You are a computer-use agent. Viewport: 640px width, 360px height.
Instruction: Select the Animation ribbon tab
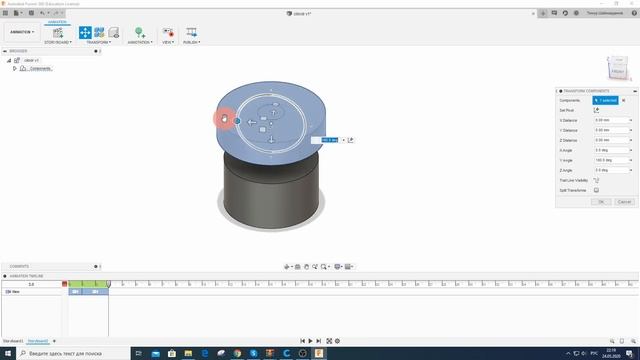tap(57, 22)
